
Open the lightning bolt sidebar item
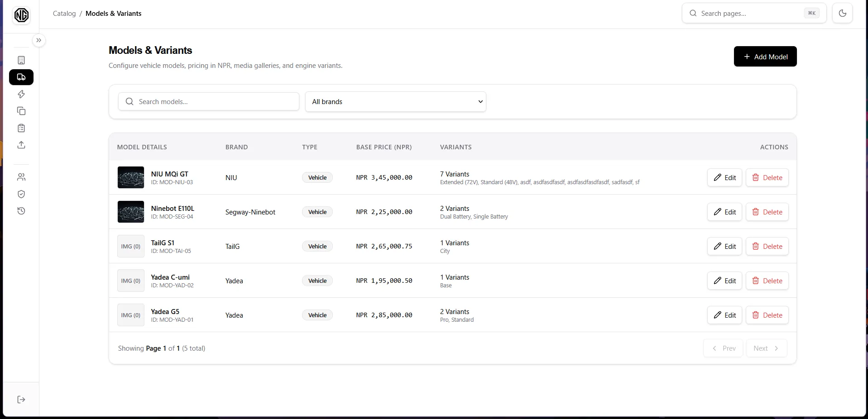(21, 94)
